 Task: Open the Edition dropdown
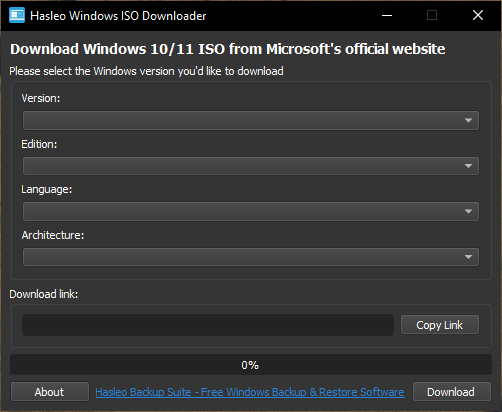251,166
